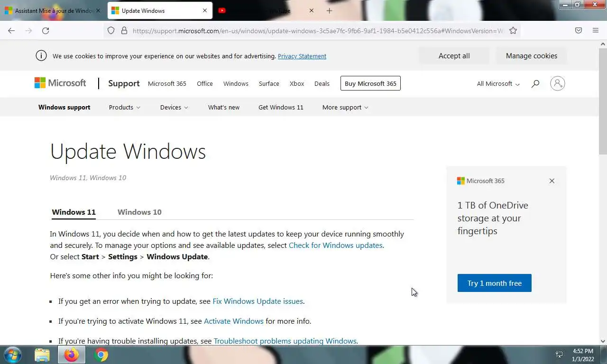
Task: Click the page vertical scrollbar thumb
Action: click(603, 100)
